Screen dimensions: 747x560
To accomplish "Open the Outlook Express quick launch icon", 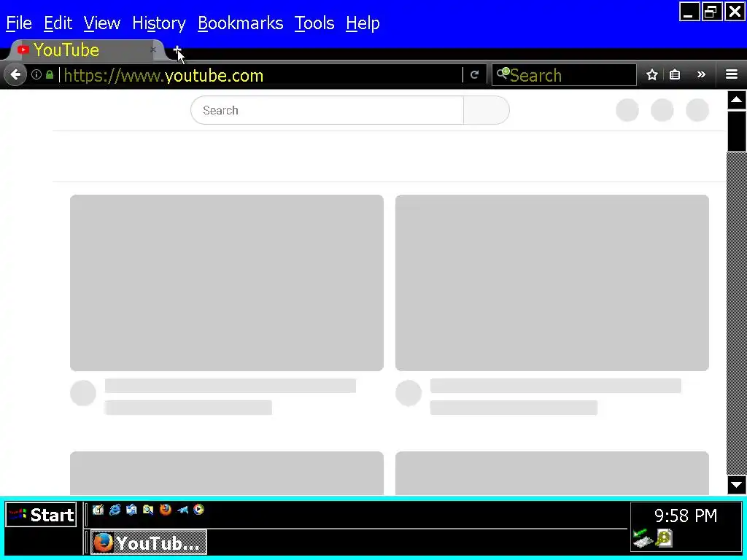I will click(x=131, y=510).
